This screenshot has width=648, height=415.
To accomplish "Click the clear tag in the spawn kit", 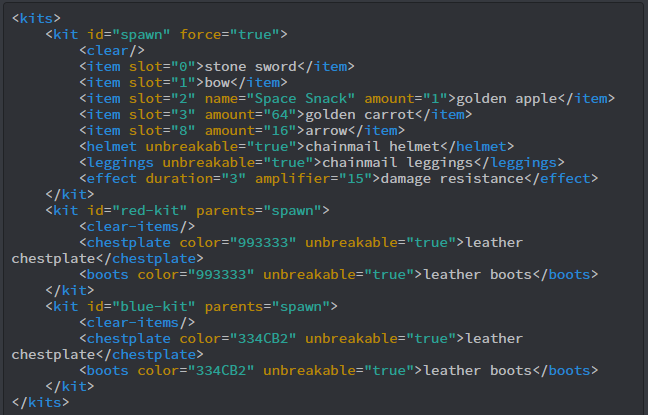I will coord(112,50).
